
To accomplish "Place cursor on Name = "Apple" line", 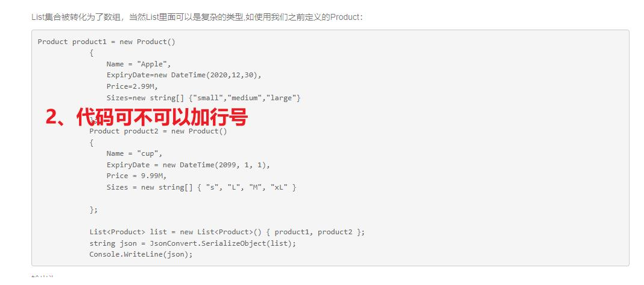I will coord(139,64).
